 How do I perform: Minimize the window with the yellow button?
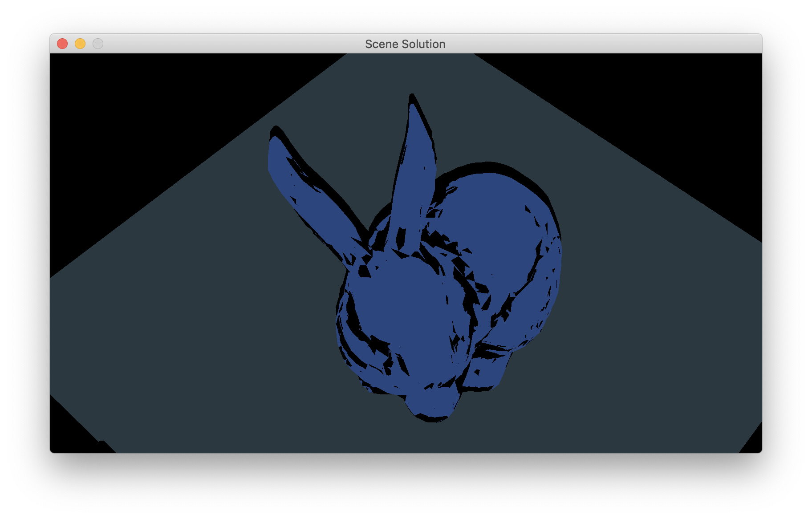tap(80, 44)
